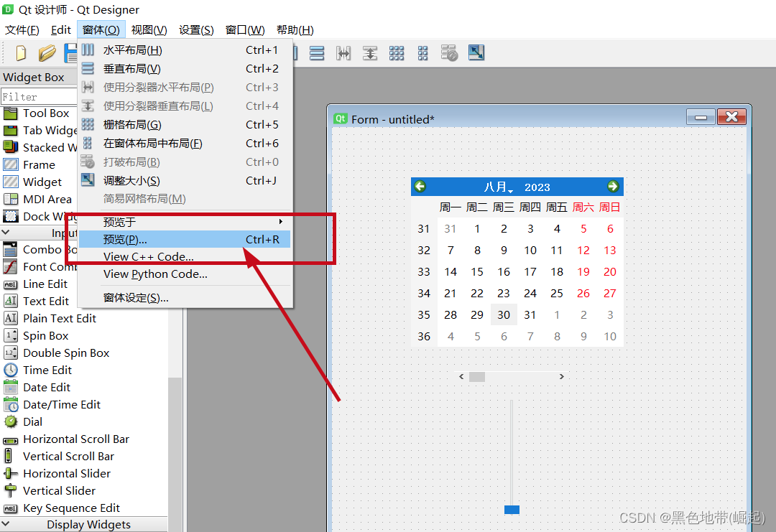Click the break layout toolbar icon
The width and height of the screenshot is (776, 532).
point(449,53)
